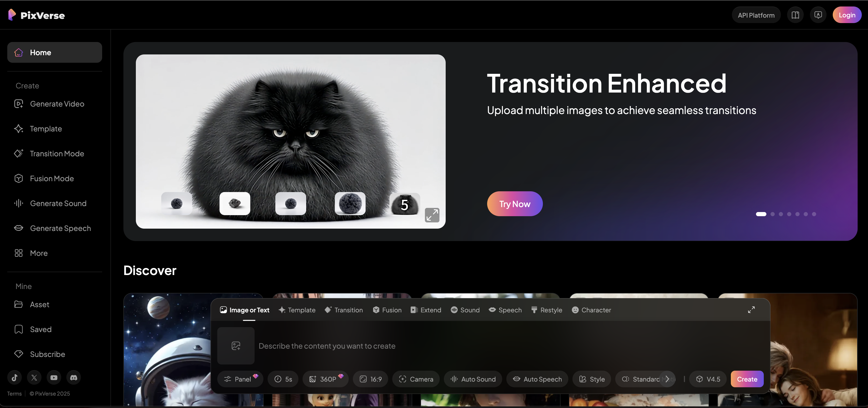Image resolution: width=868 pixels, height=408 pixels.
Task: Go to Home in sidebar
Action: coord(55,52)
